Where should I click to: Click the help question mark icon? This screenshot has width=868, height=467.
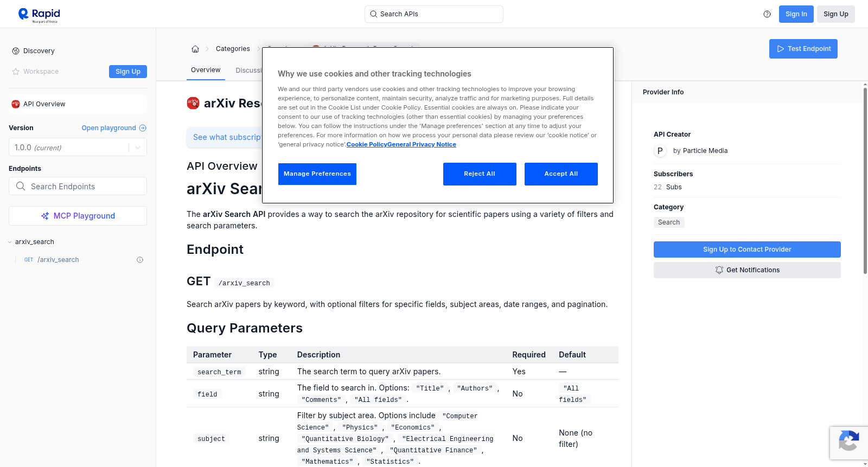[x=767, y=14]
